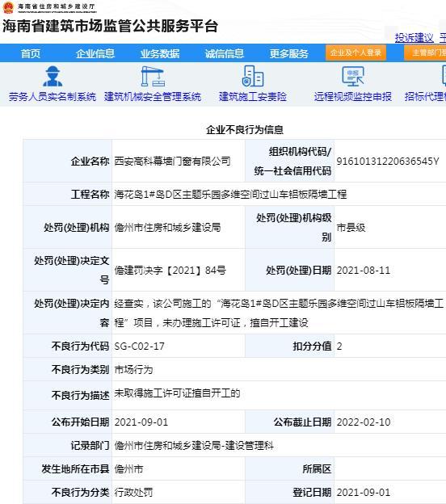The width and height of the screenshot is (446, 504).
Task: Click the 招标代理 link at right edge
Action: pos(425,96)
